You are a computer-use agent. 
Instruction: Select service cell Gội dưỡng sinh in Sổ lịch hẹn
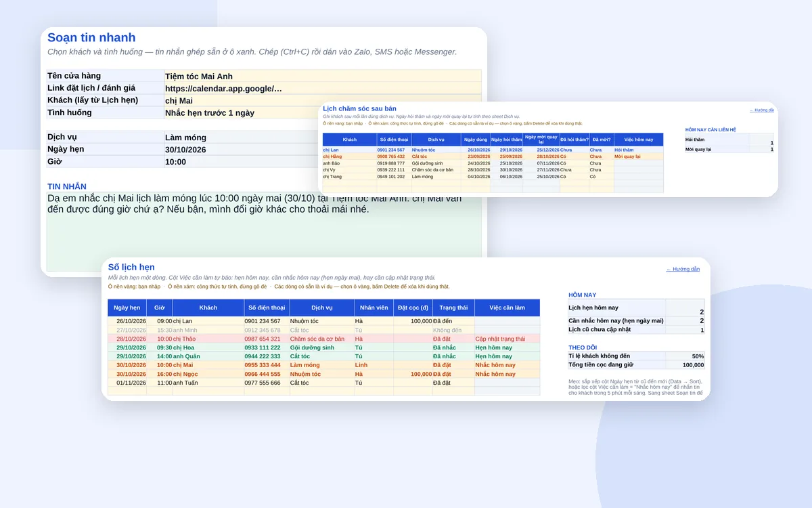click(x=321, y=347)
